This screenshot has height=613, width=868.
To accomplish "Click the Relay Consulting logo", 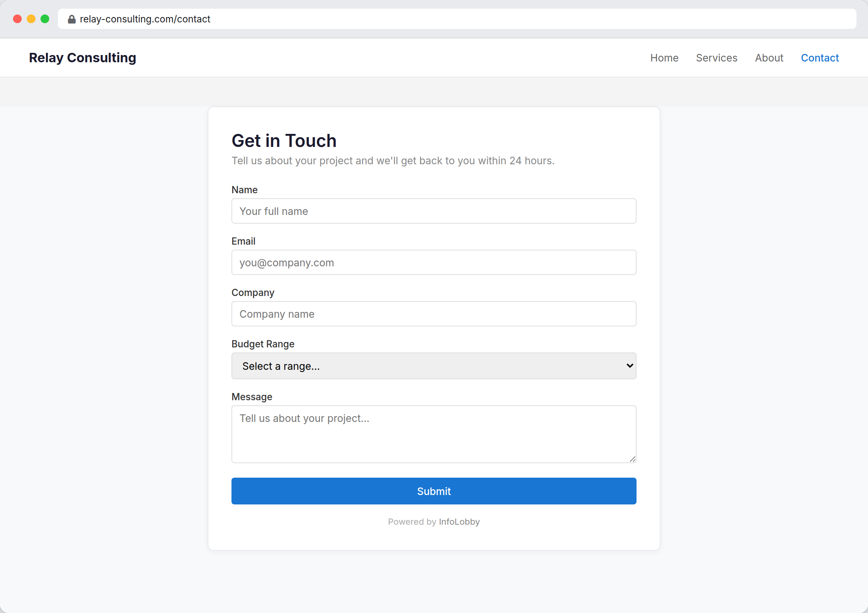I will point(82,58).
